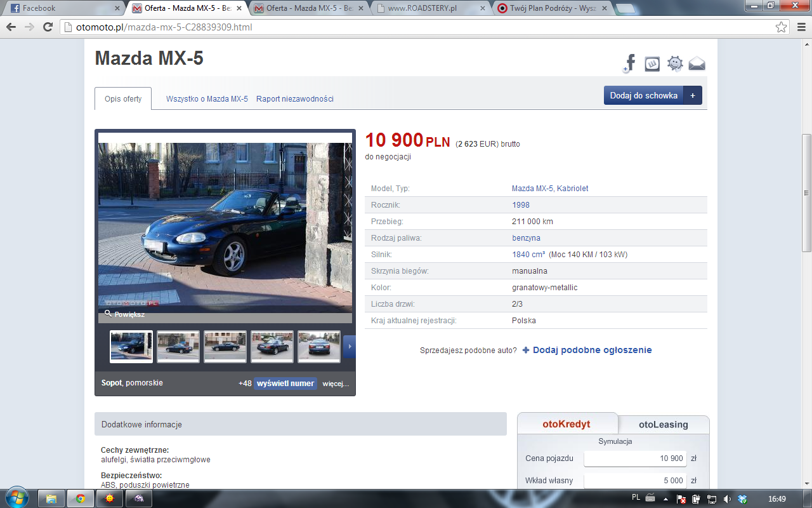This screenshot has width=812, height=508.
Task: Click the wyświetl numer button
Action: tap(285, 384)
